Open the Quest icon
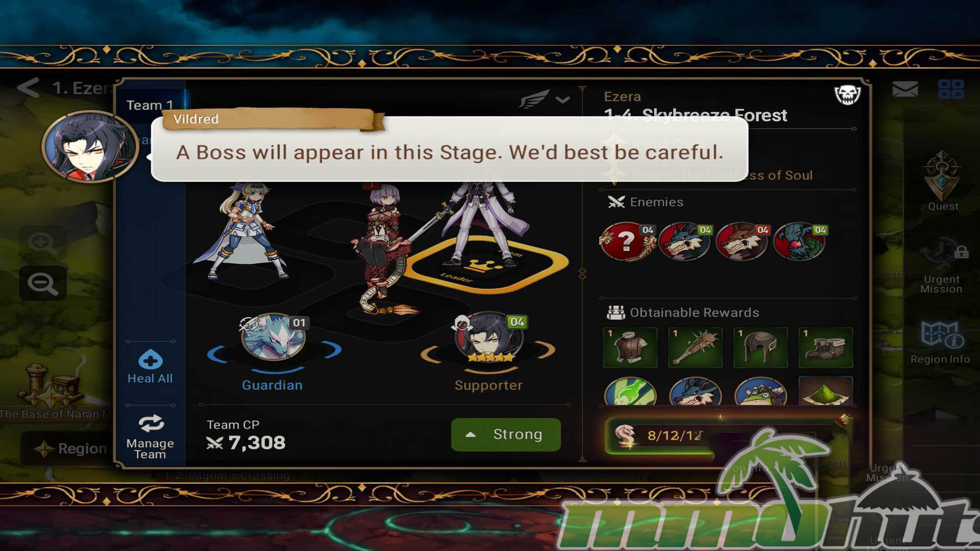The image size is (980, 551). (942, 181)
